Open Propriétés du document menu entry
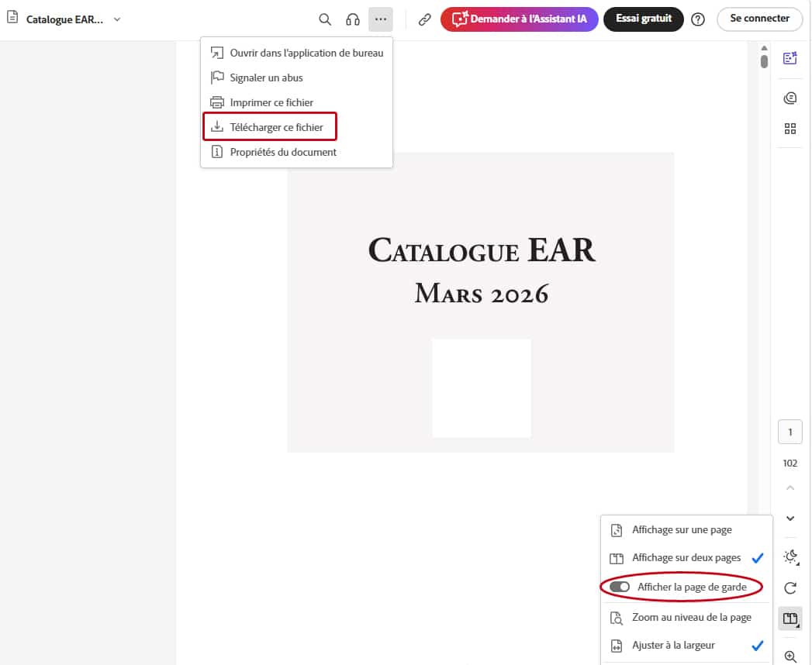 tap(282, 152)
